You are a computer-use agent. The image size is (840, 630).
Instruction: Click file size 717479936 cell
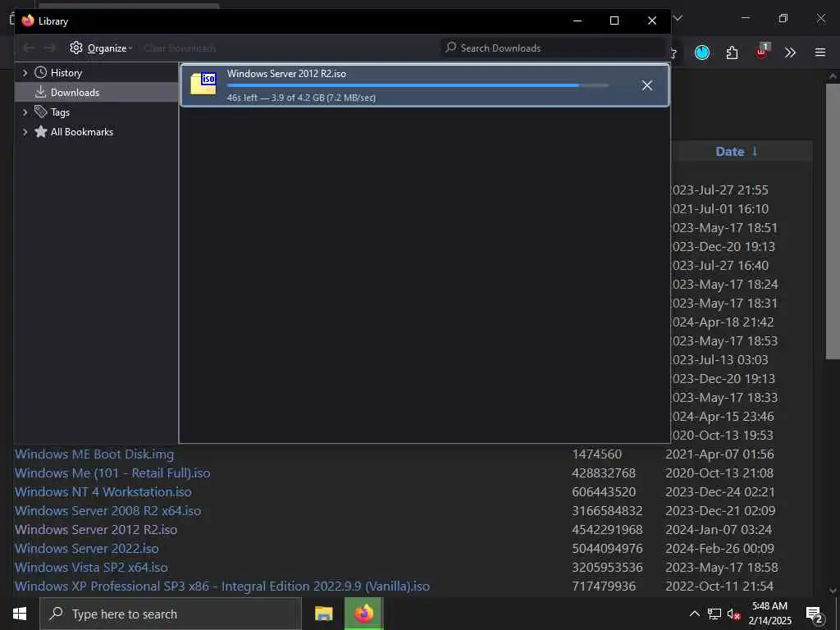(604, 586)
